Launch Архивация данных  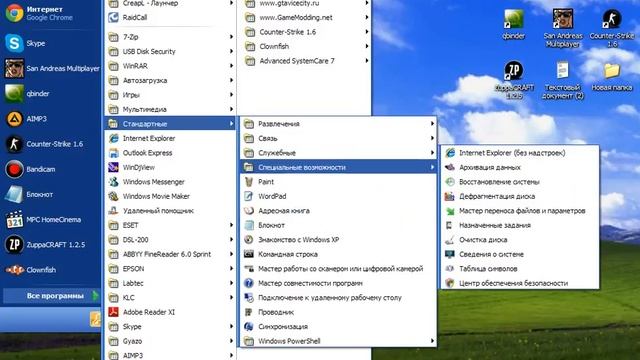[520, 167]
